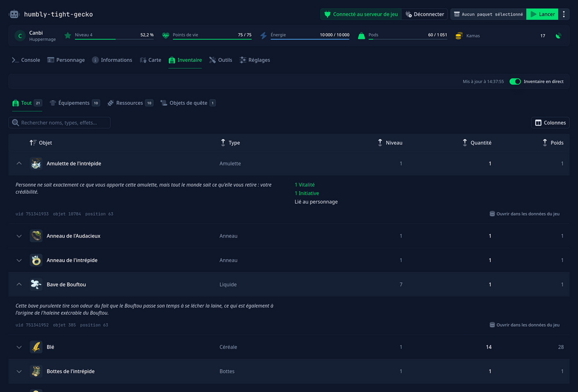Expand the Anneau de l'intrépide row
Screen dimensions: 578x392
19,260
